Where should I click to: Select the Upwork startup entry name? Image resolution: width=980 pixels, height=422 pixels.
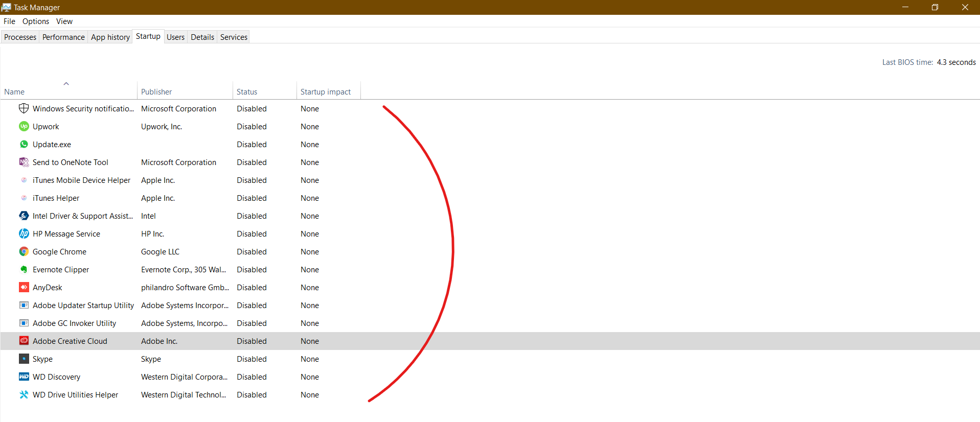45,126
